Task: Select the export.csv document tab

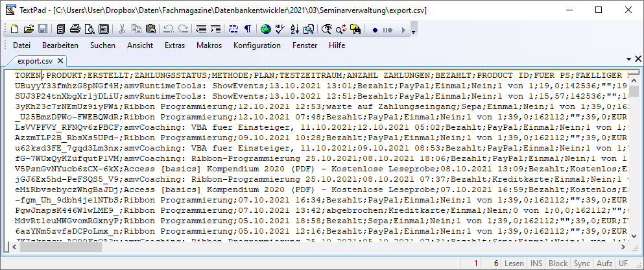Action: (35, 61)
